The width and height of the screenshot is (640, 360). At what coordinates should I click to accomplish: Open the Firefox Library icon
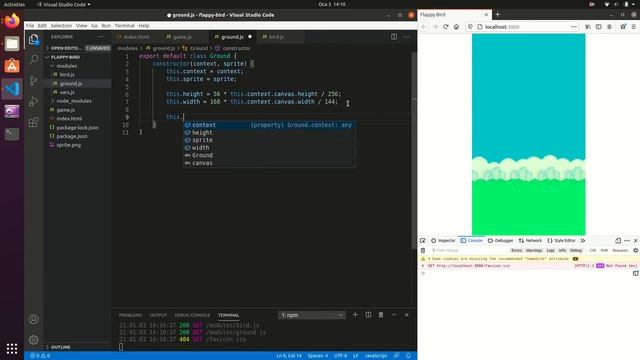coord(588,27)
